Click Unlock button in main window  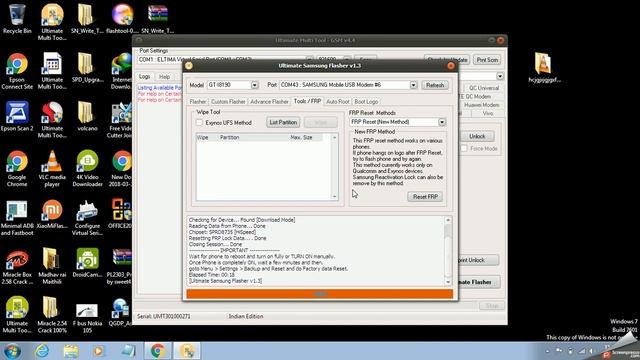(477, 136)
